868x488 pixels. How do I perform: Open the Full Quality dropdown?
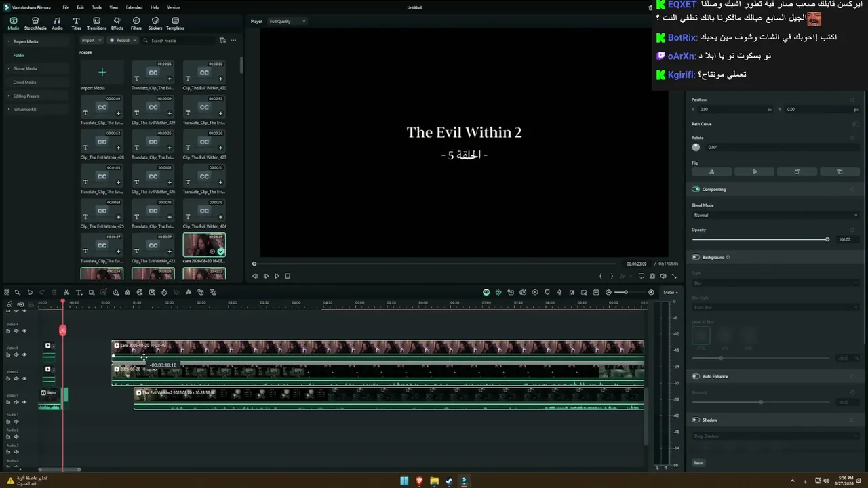(x=287, y=21)
